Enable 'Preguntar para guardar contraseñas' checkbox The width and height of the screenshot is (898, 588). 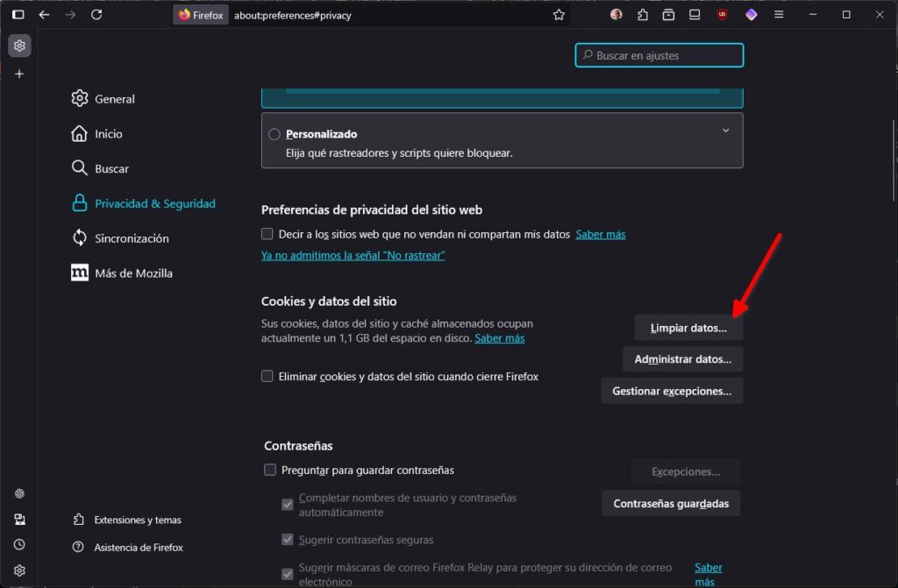pyautogui.click(x=270, y=470)
